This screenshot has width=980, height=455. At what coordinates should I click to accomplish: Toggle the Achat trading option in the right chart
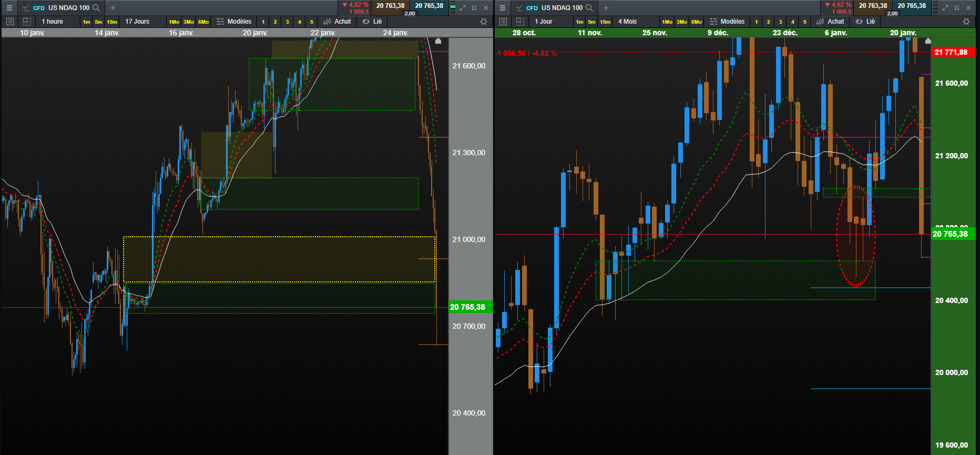pos(831,22)
